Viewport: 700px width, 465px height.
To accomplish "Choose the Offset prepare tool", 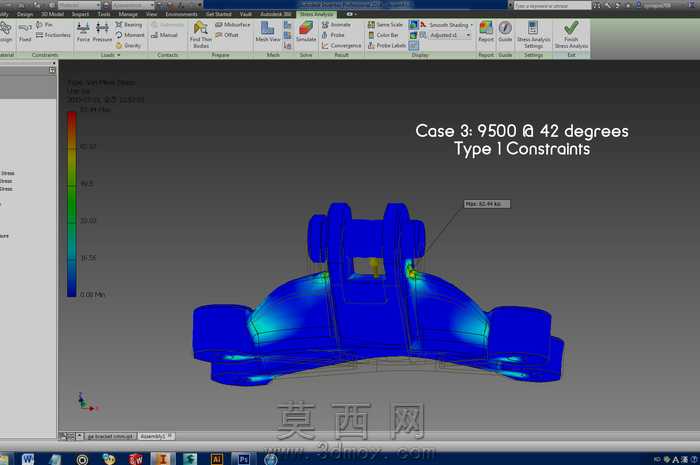I will (227, 35).
